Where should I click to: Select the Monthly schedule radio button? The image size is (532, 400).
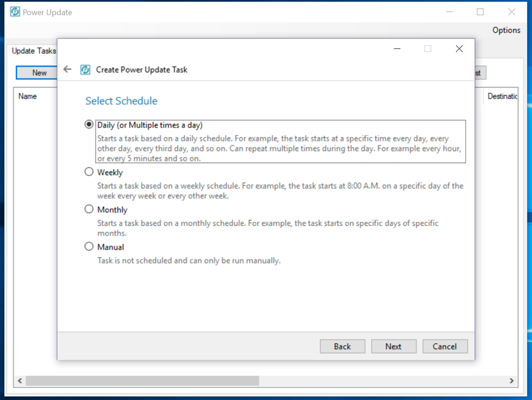click(89, 209)
